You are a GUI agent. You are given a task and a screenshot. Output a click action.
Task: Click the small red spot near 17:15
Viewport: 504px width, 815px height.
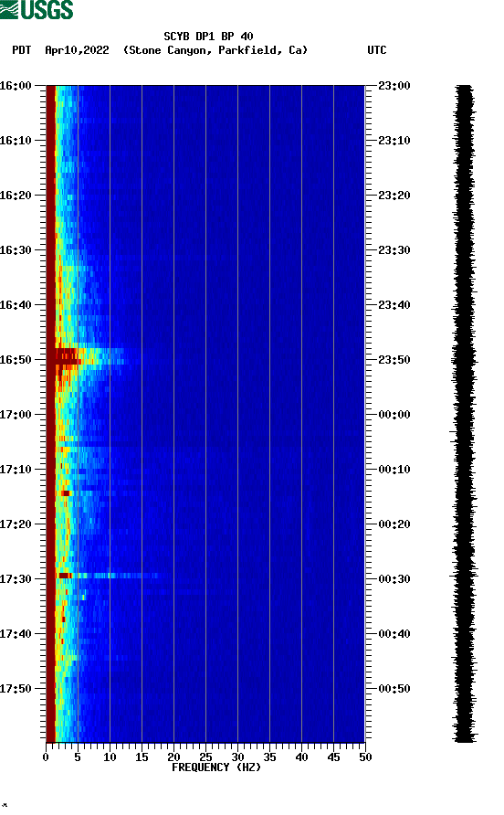coord(66,492)
